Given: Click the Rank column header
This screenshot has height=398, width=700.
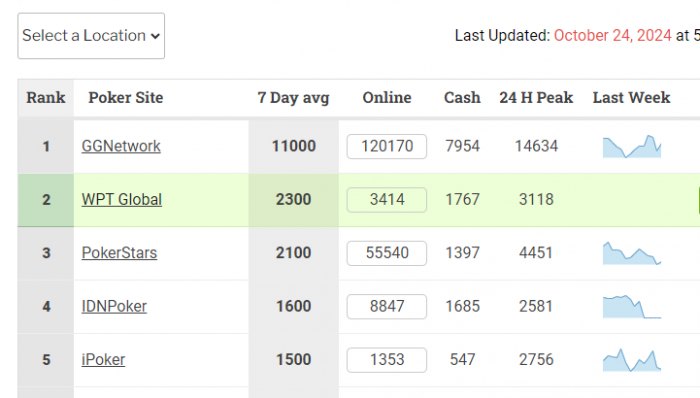Looking at the screenshot, I should point(46,97).
